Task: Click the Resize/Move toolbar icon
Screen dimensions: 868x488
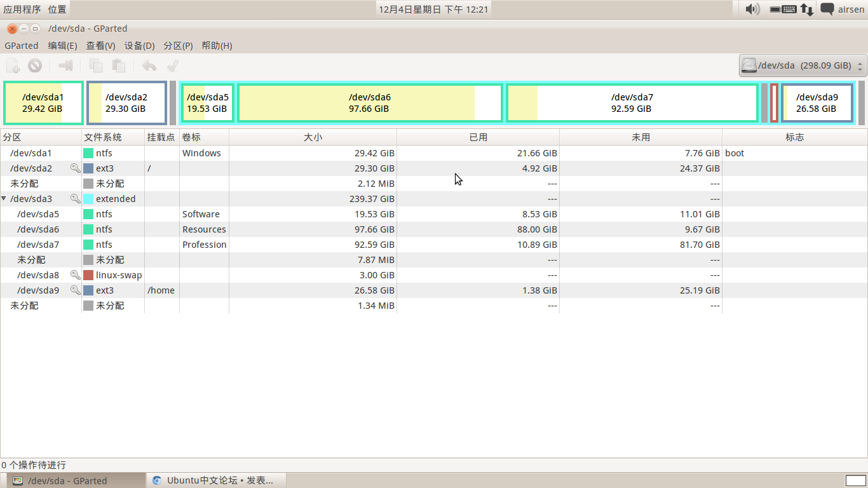Action: (65, 65)
